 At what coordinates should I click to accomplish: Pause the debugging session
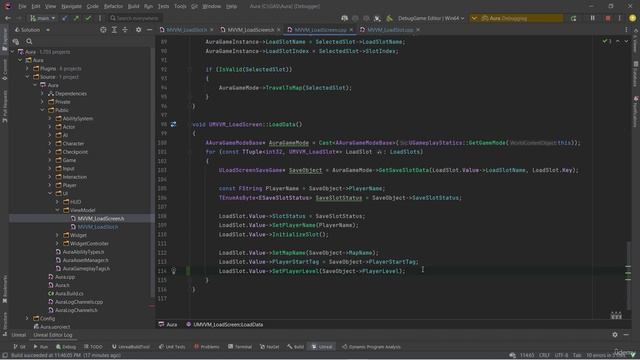593,18
